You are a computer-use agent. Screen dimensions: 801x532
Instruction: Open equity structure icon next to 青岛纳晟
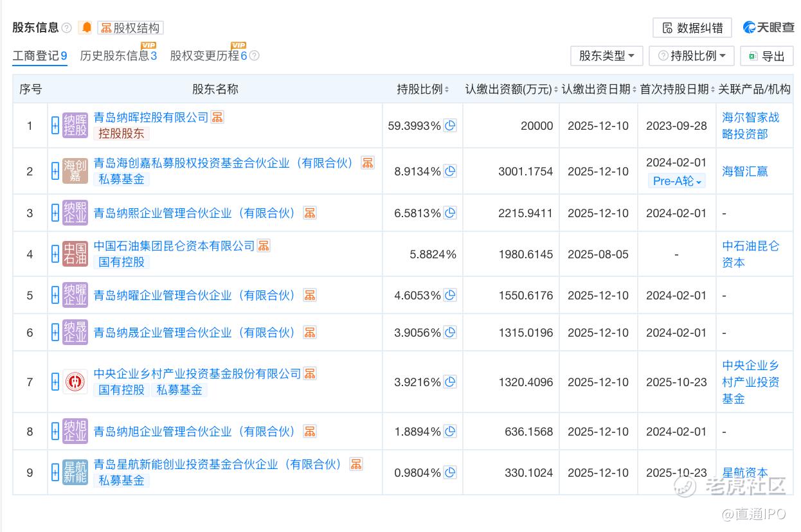click(310, 332)
